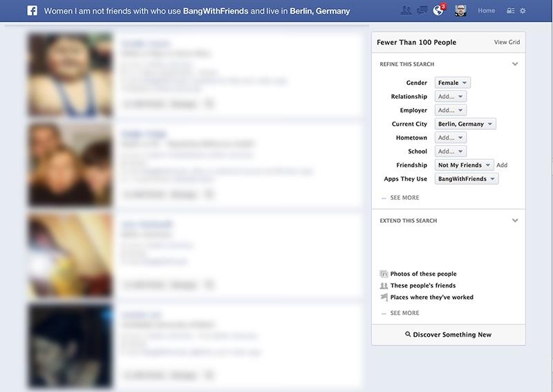
Task: Open the Friendship Not My Friends dropdown
Action: [x=464, y=165]
